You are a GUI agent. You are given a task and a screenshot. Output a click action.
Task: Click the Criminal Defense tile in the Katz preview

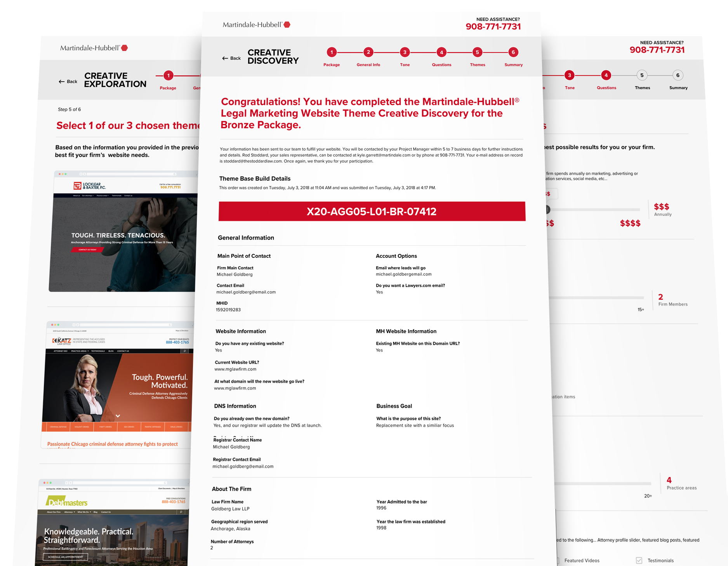pyautogui.click(x=58, y=427)
